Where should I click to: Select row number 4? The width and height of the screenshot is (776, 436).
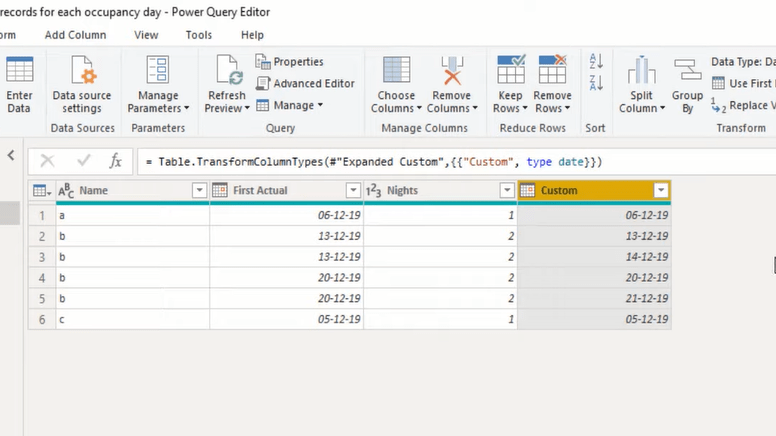coord(42,278)
